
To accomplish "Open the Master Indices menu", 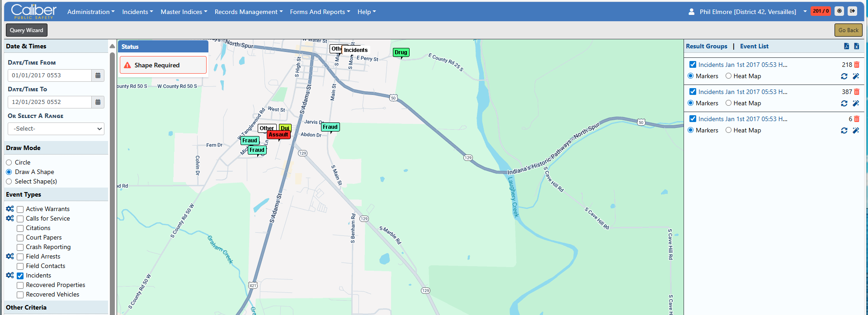I will (x=184, y=12).
